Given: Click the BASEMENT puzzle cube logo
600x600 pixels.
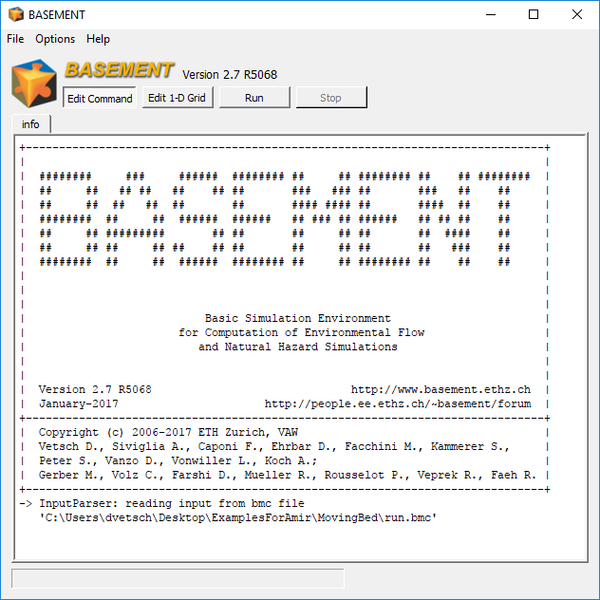Looking at the screenshot, I should point(33,82).
